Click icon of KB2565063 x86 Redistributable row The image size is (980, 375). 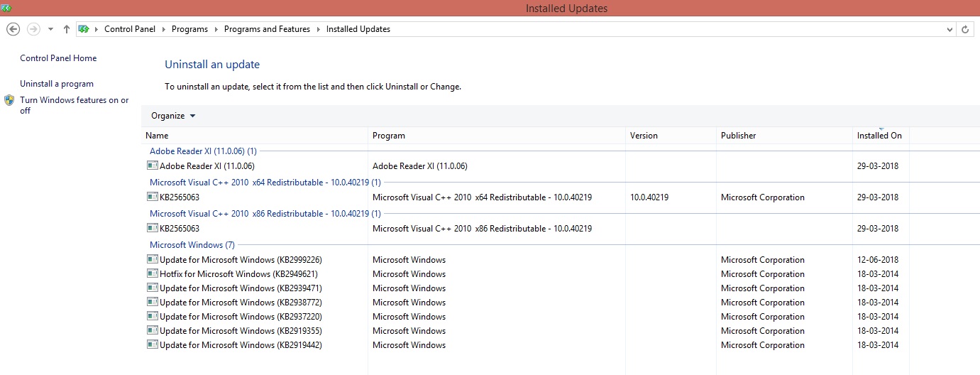tap(152, 228)
